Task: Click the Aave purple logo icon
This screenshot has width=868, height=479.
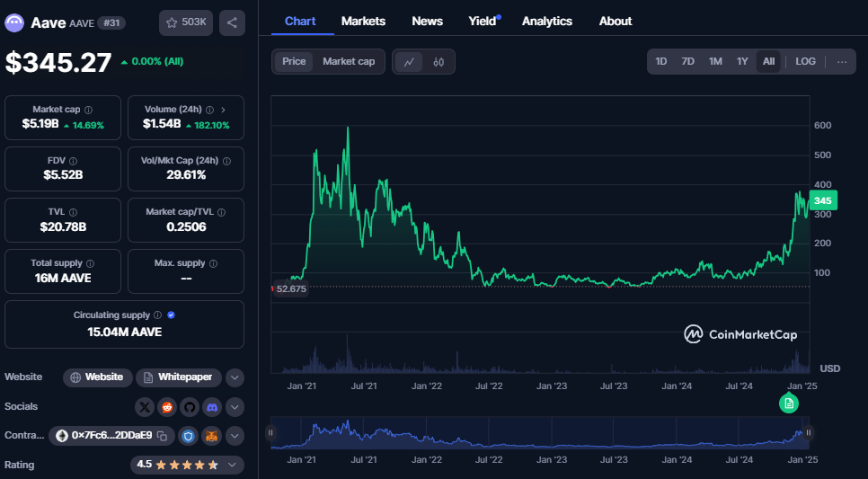Action: [x=14, y=22]
